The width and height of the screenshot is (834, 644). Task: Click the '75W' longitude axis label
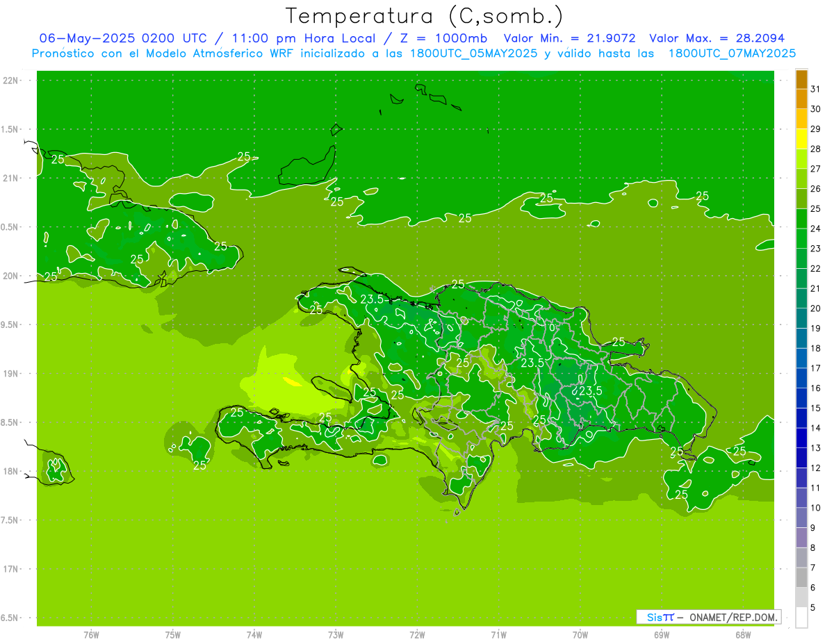(x=173, y=634)
